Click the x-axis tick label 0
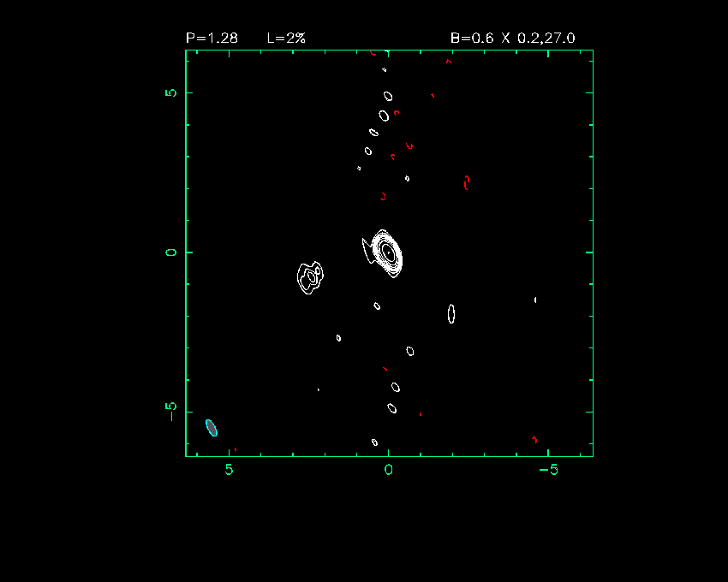 (x=389, y=470)
